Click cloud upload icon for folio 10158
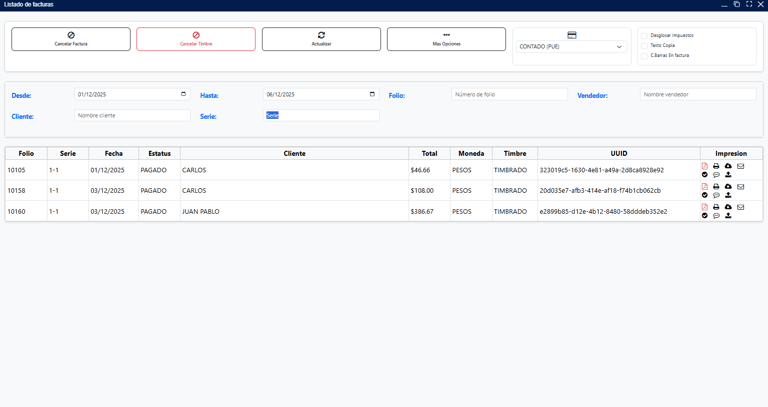The width and height of the screenshot is (768, 407). 728,187
